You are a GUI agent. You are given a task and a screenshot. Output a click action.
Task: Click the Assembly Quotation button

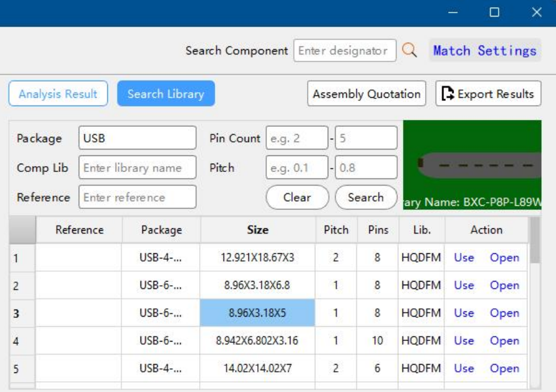366,94
